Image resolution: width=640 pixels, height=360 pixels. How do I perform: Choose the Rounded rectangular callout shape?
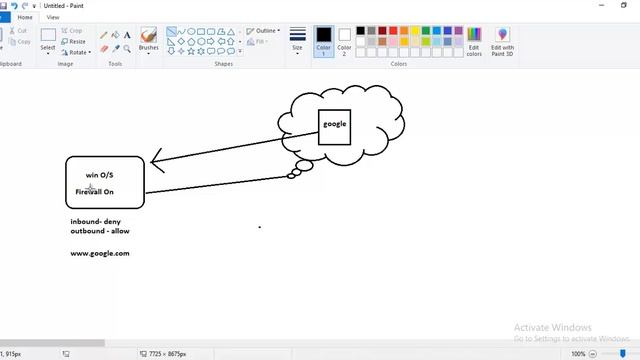tap(211, 51)
